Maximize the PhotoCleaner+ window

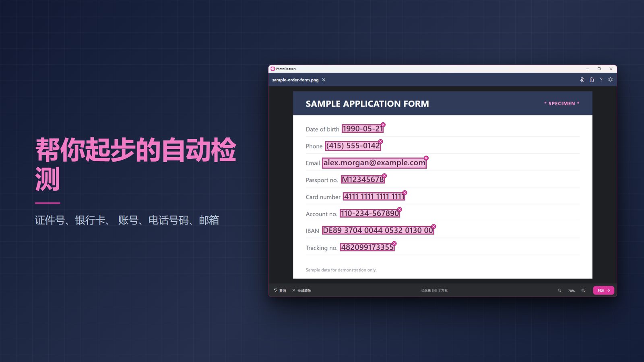coord(599,69)
